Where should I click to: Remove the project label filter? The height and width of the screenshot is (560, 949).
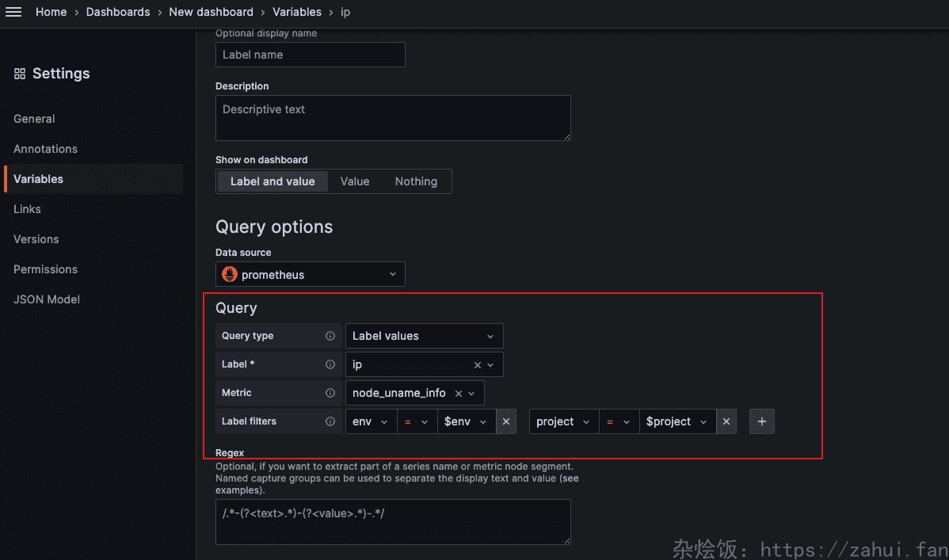pos(726,421)
